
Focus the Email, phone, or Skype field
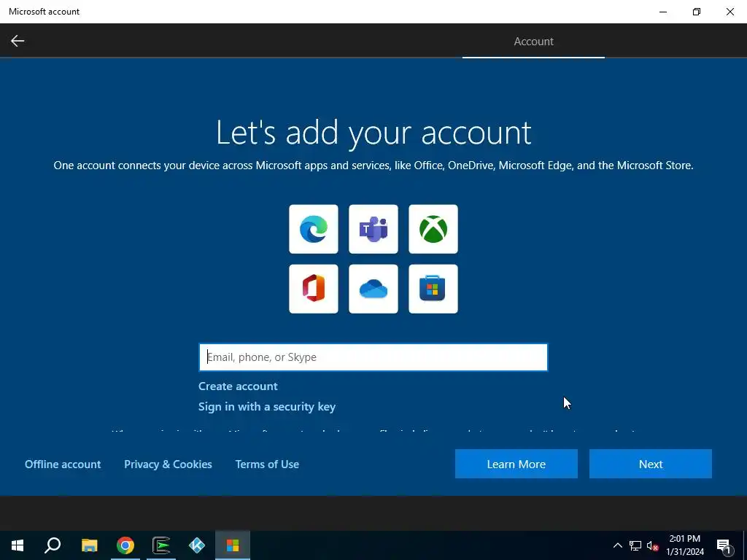(x=373, y=357)
